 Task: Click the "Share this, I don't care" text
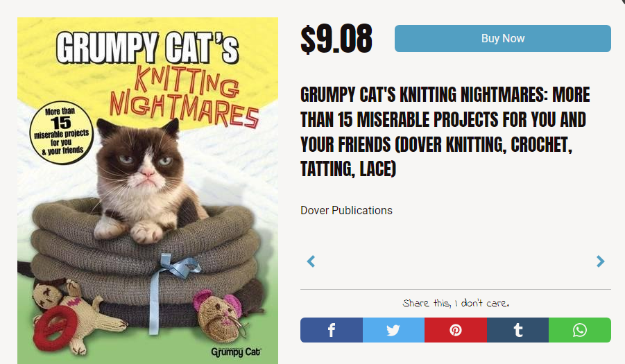pyautogui.click(x=455, y=304)
